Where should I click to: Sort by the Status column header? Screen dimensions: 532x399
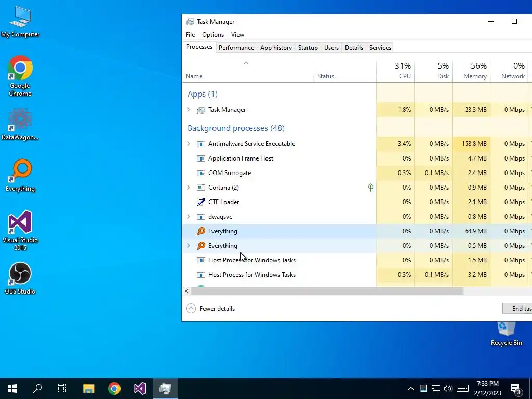tap(345, 71)
